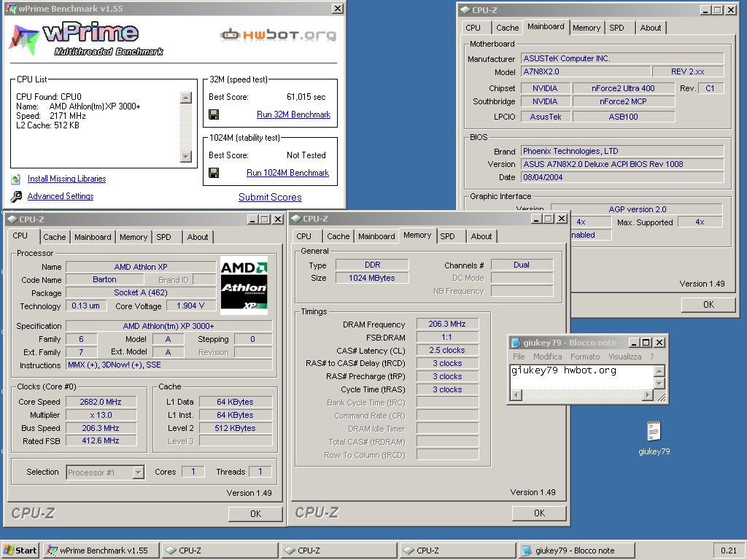Click the Rated FSB 412.6 MHz value
The width and height of the screenshot is (747, 560).
click(x=101, y=441)
